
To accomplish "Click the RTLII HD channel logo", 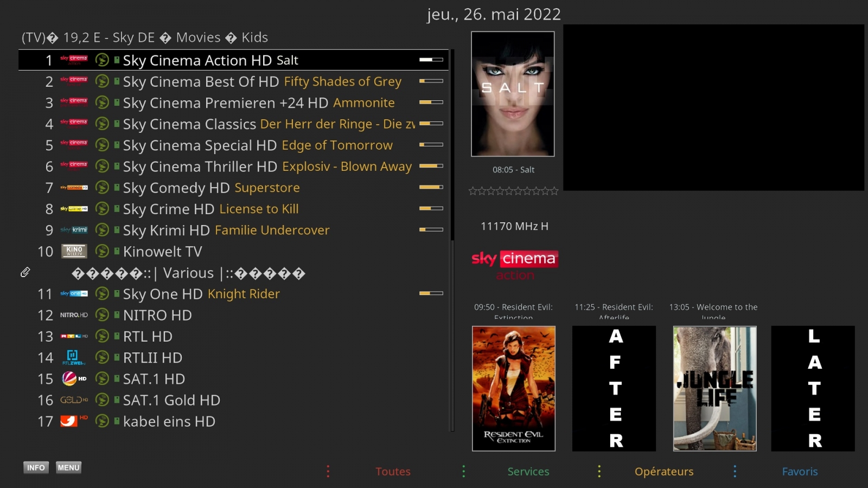I will [x=74, y=357].
